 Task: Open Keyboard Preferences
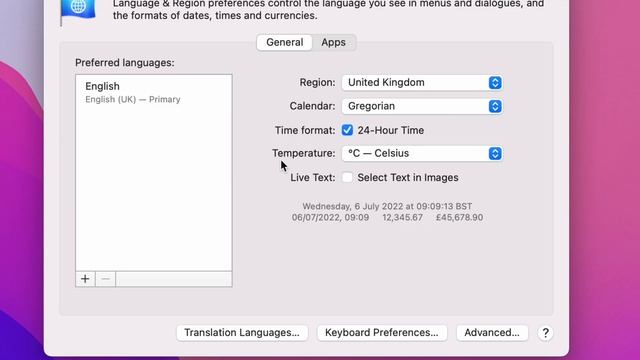pos(382,333)
